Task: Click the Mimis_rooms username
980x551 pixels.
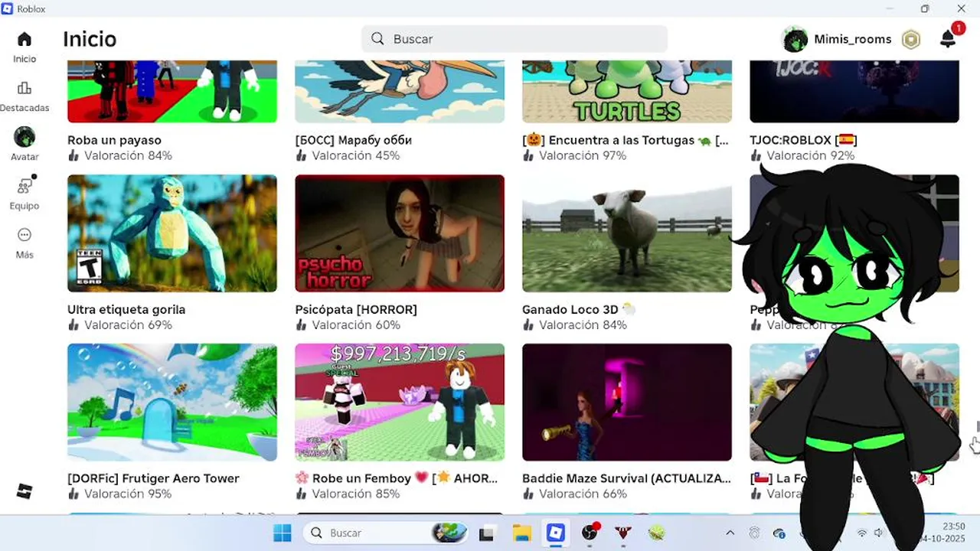Action: [x=853, y=39]
